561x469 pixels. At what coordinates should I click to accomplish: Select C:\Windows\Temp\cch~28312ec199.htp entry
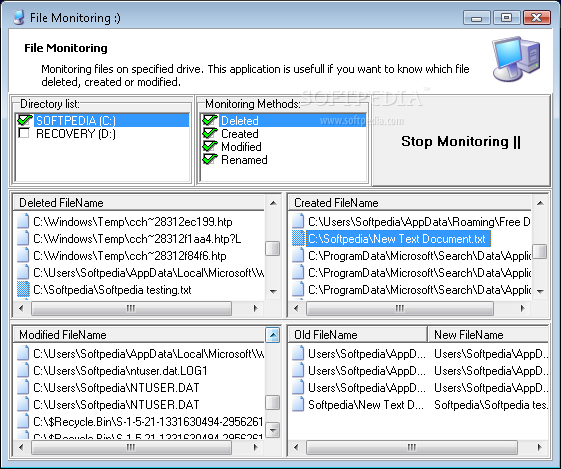click(133, 222)
